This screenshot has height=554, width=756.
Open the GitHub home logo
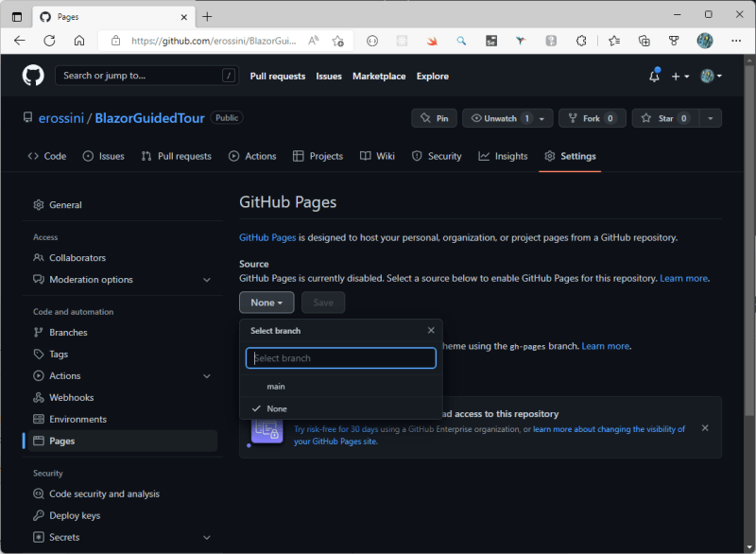point(33,76)
